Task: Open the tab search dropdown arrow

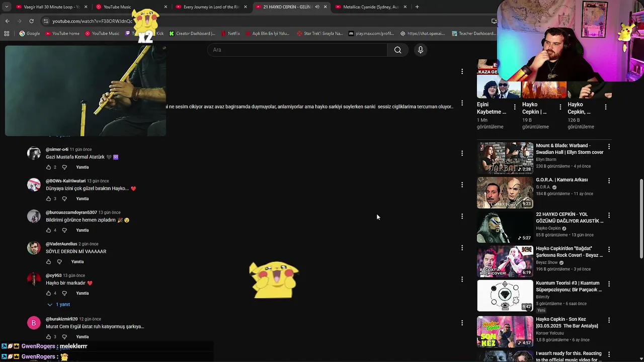Action: 7,7
